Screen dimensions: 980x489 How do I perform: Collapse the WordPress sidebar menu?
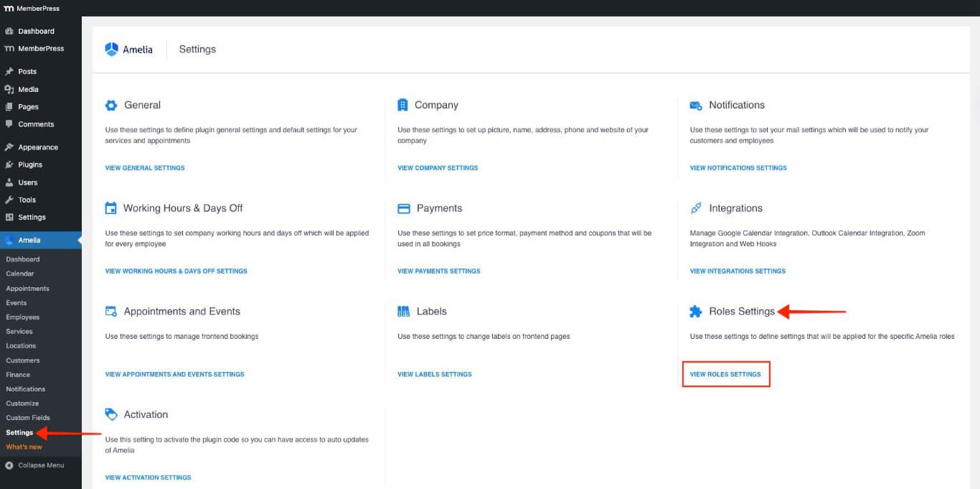click(x=40, y=465)
